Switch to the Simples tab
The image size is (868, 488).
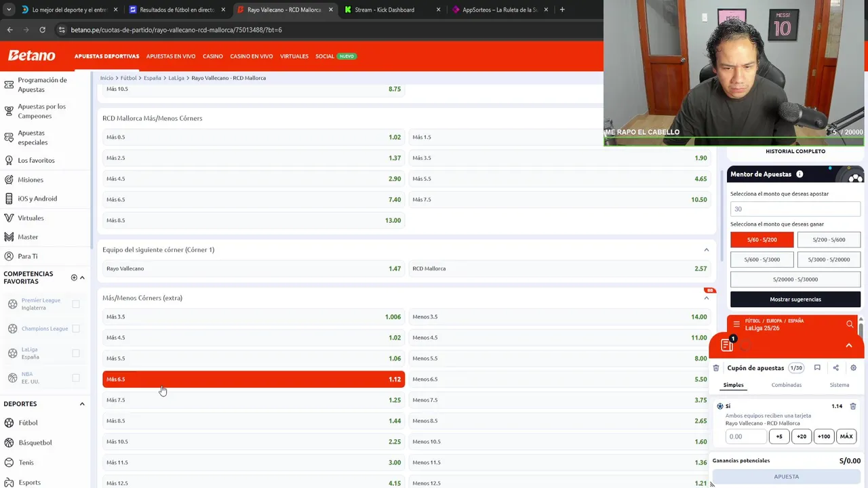coord(733,385)
